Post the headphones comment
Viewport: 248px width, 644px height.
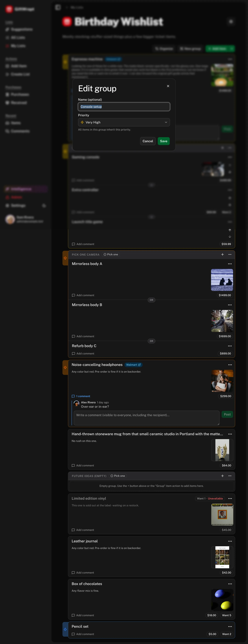point(227,414)
